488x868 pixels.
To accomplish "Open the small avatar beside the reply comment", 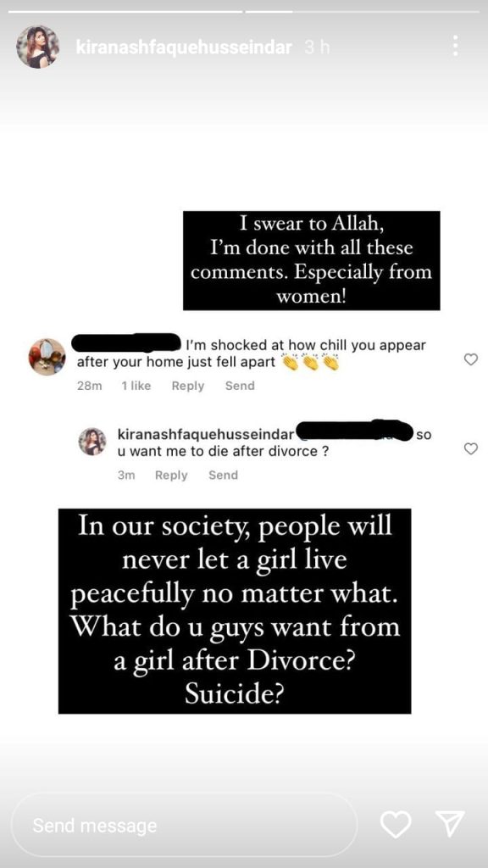I will pos(92,441).
